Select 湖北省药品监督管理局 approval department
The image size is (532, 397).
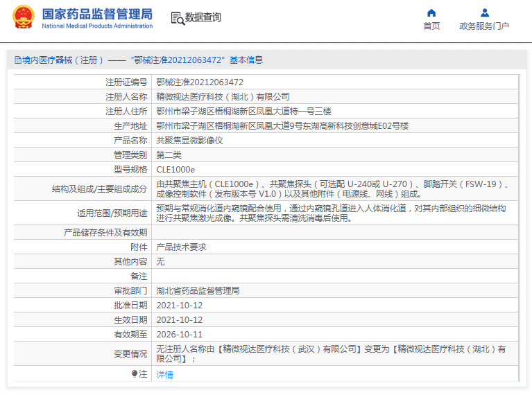[198, 291]
